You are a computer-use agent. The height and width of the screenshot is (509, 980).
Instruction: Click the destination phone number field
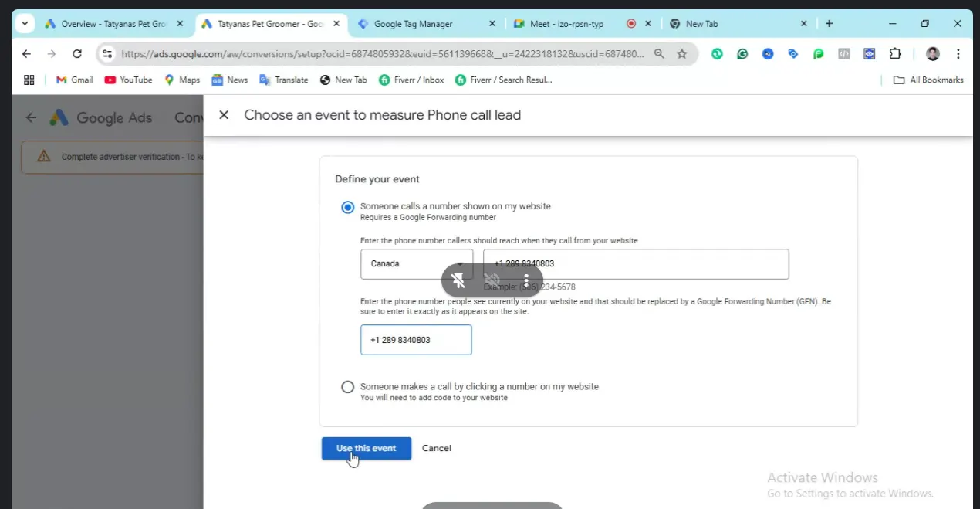(636, 264)
